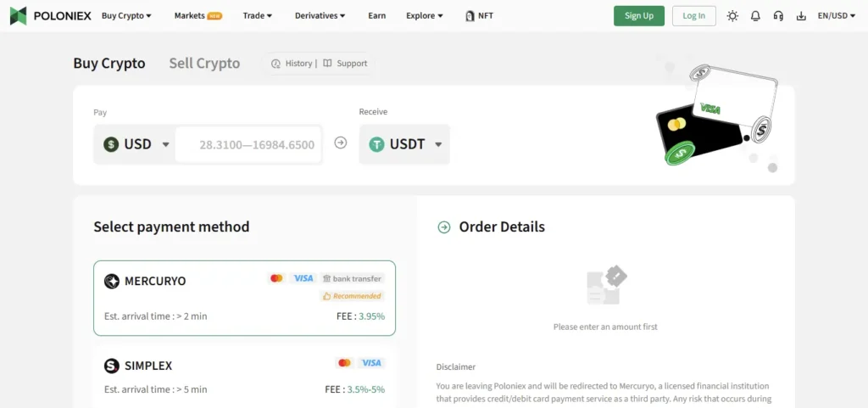The image size is (868, 408).
Task: Click the Visa card illustration
Action: tap(733, 98)
